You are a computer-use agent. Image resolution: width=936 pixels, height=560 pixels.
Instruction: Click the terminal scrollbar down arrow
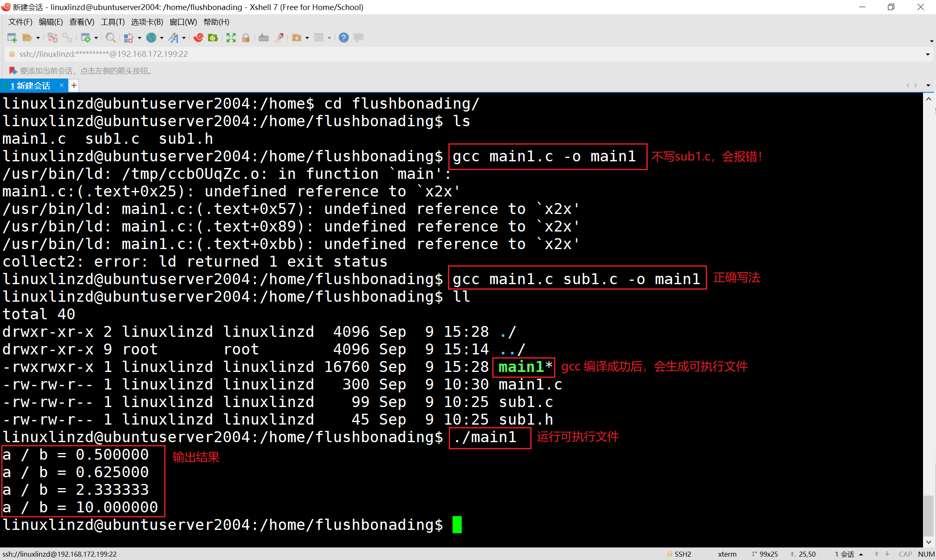[x=928, y=542]
